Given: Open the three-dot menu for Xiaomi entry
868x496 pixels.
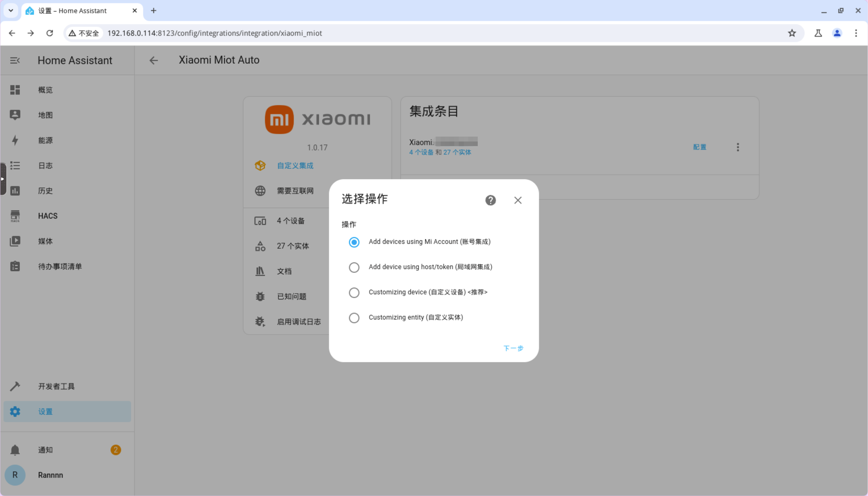Looking at the screenshot, I should [738, 147].
